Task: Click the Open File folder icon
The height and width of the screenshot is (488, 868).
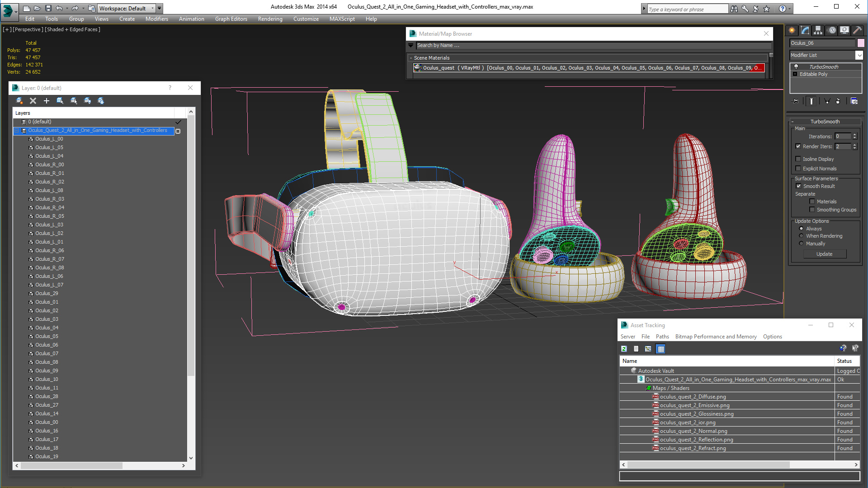Action: (37, 8)
